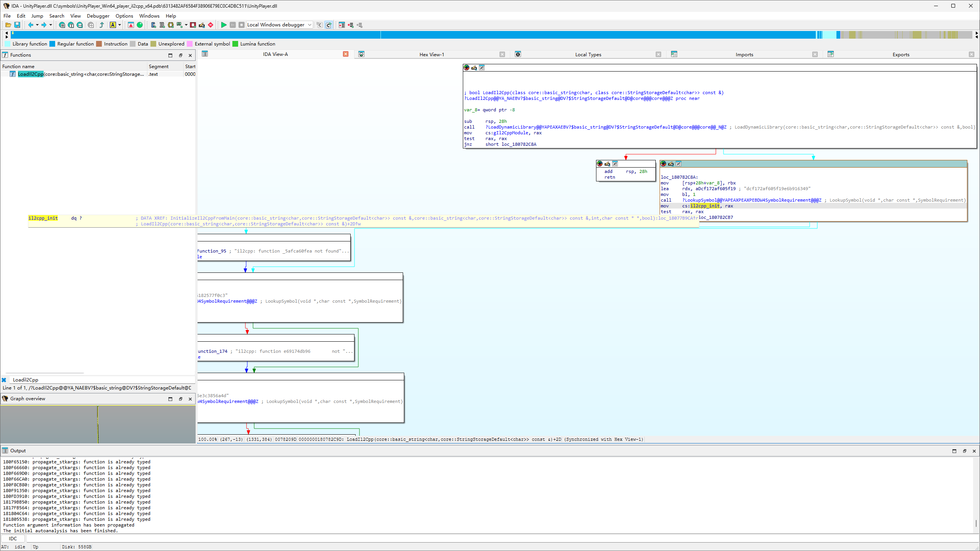
Task: Switch to the Hex View-1 tab
Action: pos(431,54)
